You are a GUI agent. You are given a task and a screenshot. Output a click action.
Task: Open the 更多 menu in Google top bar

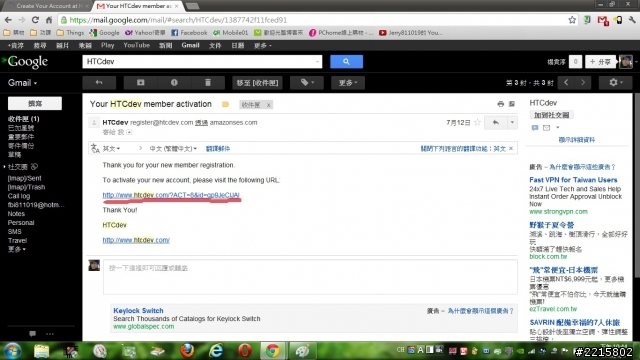[x=262, y=45]
